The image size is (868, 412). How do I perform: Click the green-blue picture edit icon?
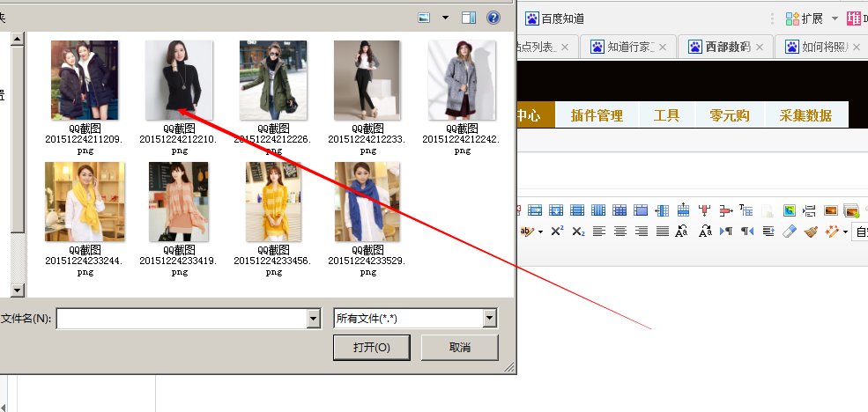point(789,210)
